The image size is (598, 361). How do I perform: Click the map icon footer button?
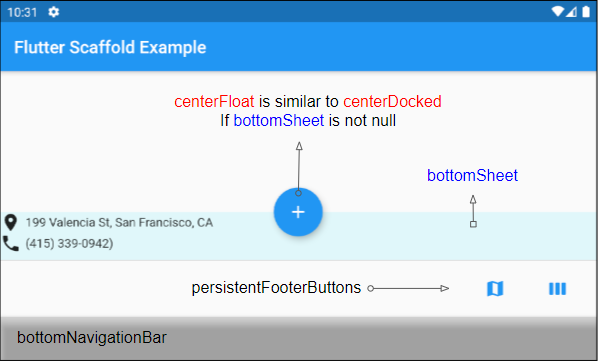click(x=495, y=289)
